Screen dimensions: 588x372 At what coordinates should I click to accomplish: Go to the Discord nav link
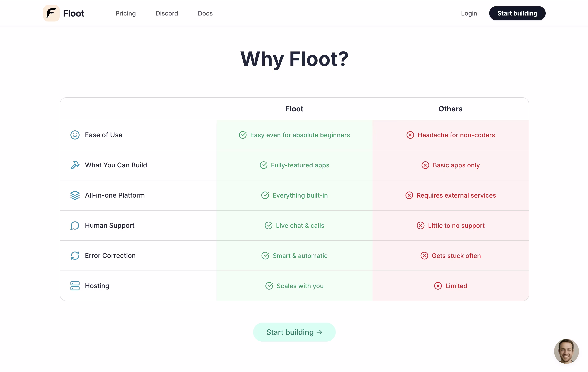(167, 13)
